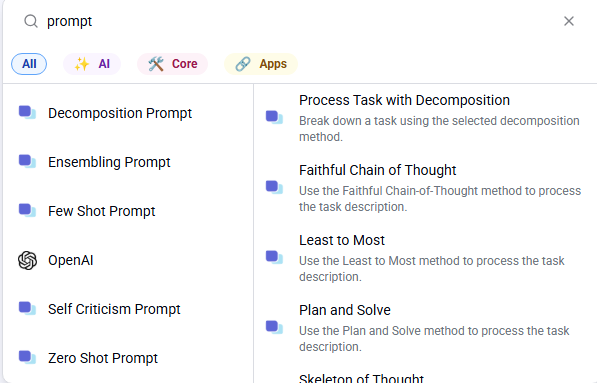Choose Process Task with Decomposition action
The width and height of the screenshot is (597, 383).
pos(425,118)
